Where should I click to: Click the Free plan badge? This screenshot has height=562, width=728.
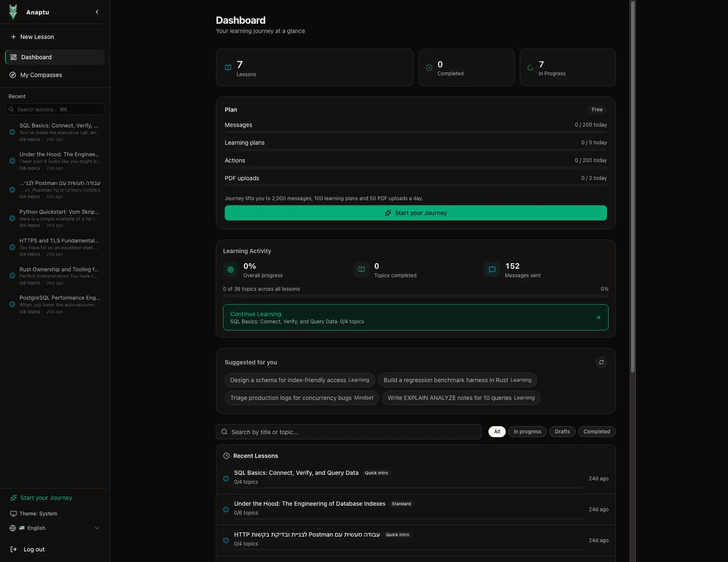597,110
